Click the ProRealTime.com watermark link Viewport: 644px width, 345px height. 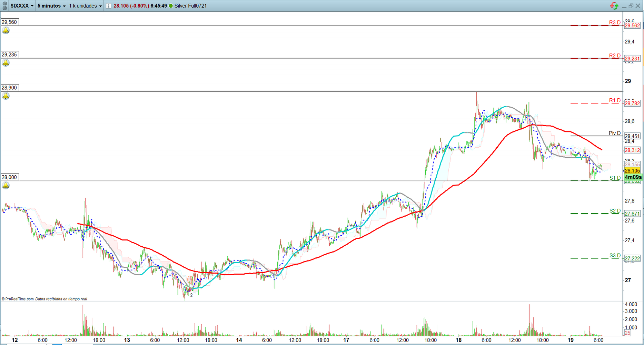click(19, 299)
